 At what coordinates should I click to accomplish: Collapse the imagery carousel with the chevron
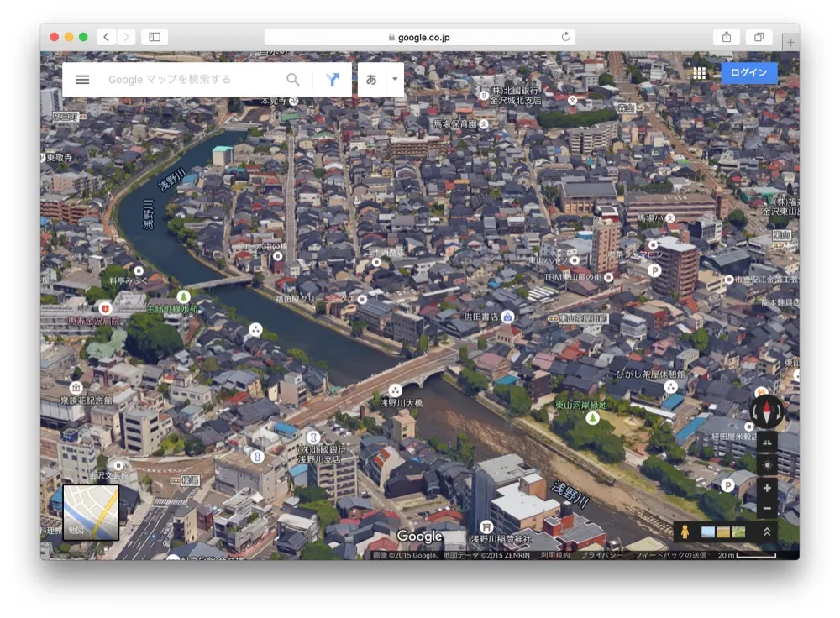[x=767, y=530]
